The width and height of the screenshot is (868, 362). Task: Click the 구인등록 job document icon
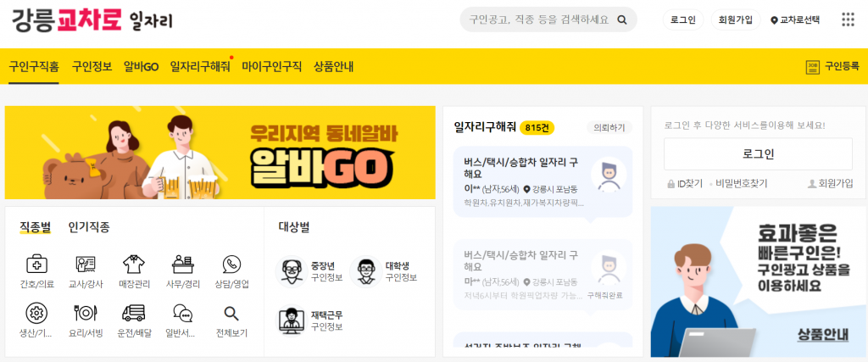[x=813, y=67]
